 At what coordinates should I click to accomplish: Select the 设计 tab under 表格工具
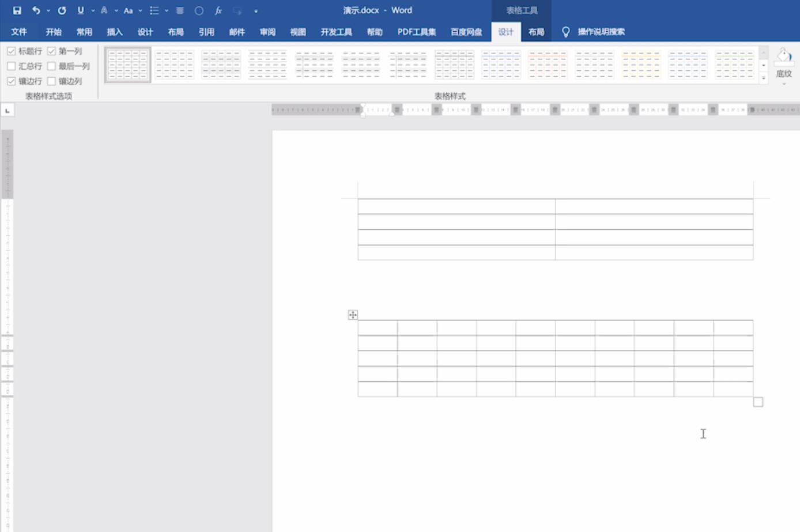506,32
